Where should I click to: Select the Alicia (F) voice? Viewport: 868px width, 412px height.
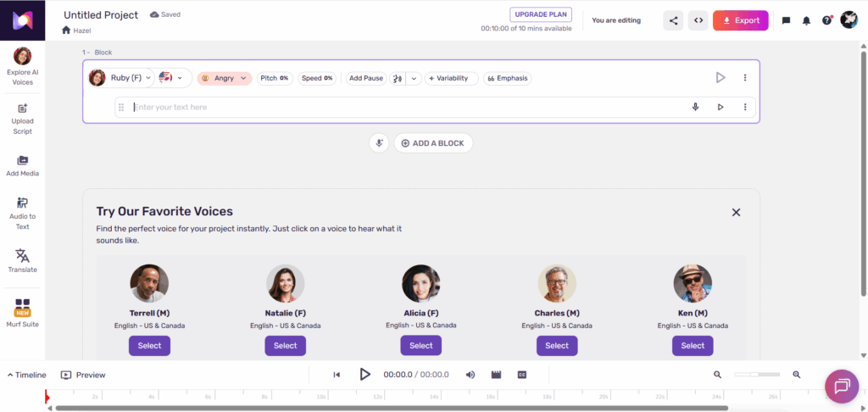click(420, 346)
